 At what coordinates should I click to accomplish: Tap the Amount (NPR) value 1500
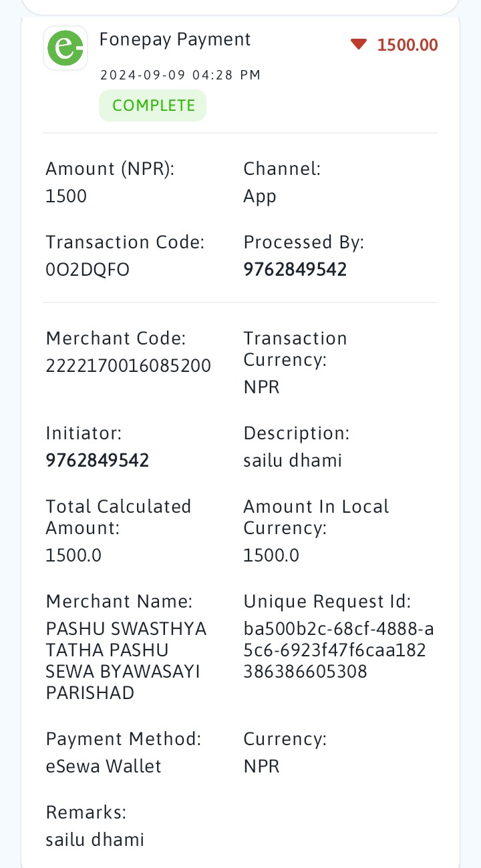point(66,196)
